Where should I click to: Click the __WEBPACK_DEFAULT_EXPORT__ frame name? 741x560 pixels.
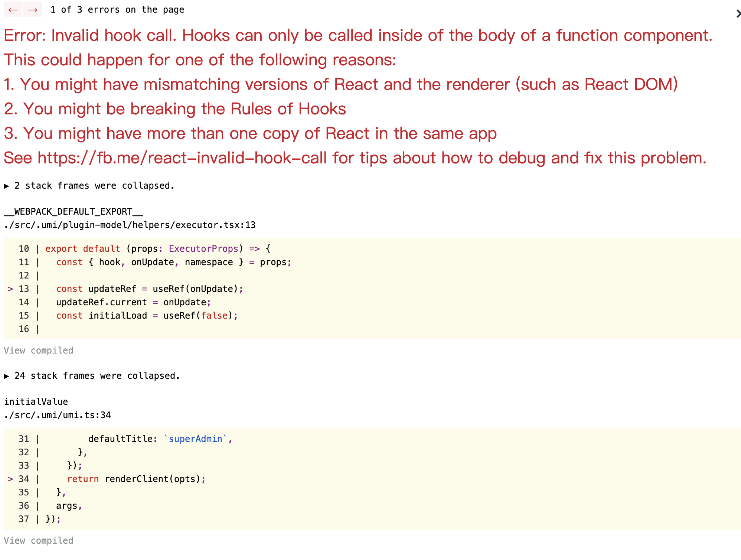tap(74, 212)
